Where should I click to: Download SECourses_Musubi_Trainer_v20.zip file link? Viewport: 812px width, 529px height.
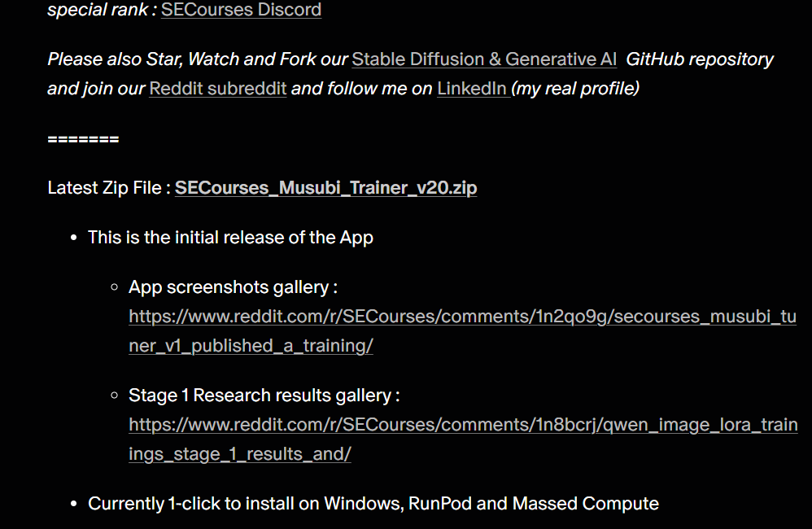[325, 188]
